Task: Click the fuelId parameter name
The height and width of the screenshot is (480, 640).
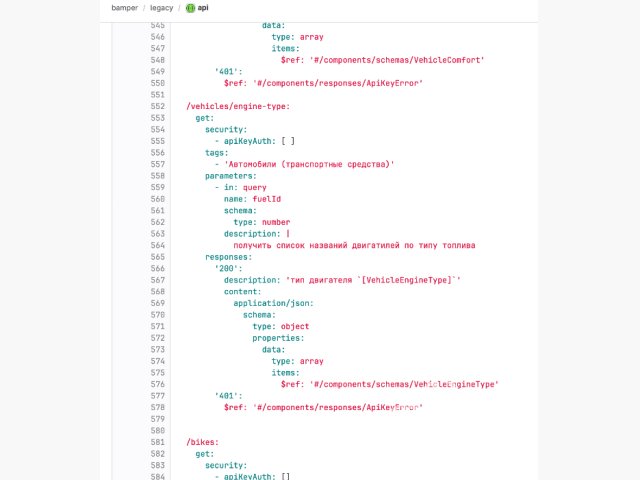Action: pos(267,199)
